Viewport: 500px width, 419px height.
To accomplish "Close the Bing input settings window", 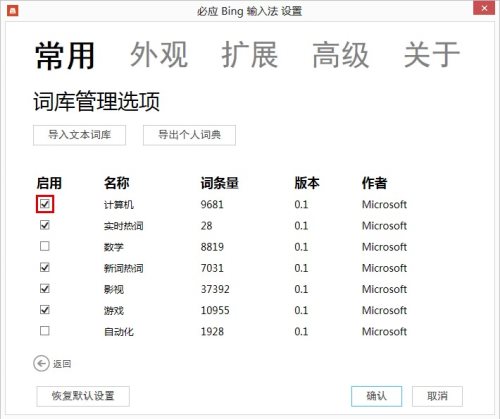I will click(x=484, y=8).
